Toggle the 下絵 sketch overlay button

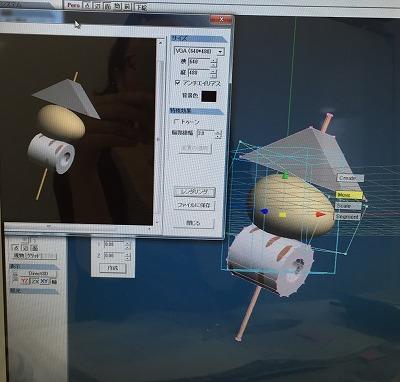[141, 7]
